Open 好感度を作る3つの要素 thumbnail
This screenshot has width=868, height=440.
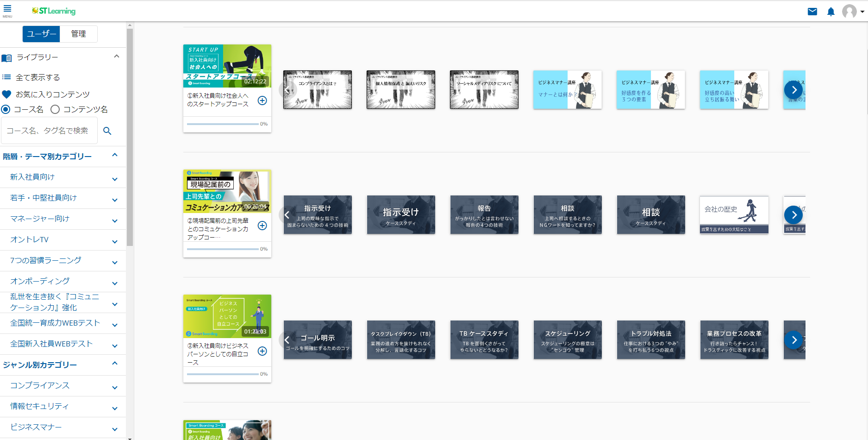coord(651,90)
